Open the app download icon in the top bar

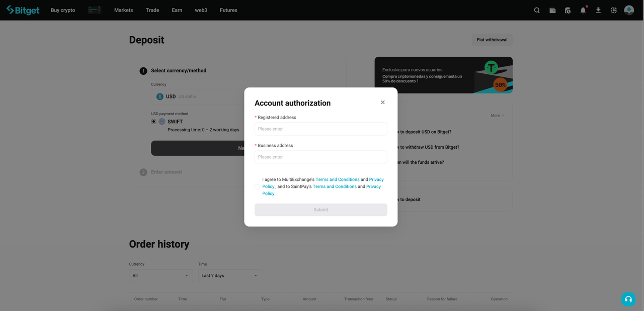(x=598, y=10)
